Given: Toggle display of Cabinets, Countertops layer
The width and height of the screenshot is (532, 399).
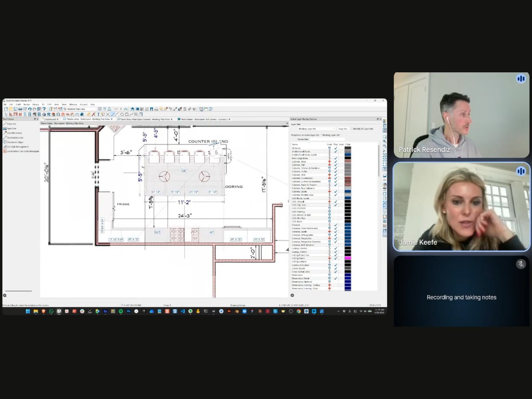Looking at the screenshot, I should [336, 178].
